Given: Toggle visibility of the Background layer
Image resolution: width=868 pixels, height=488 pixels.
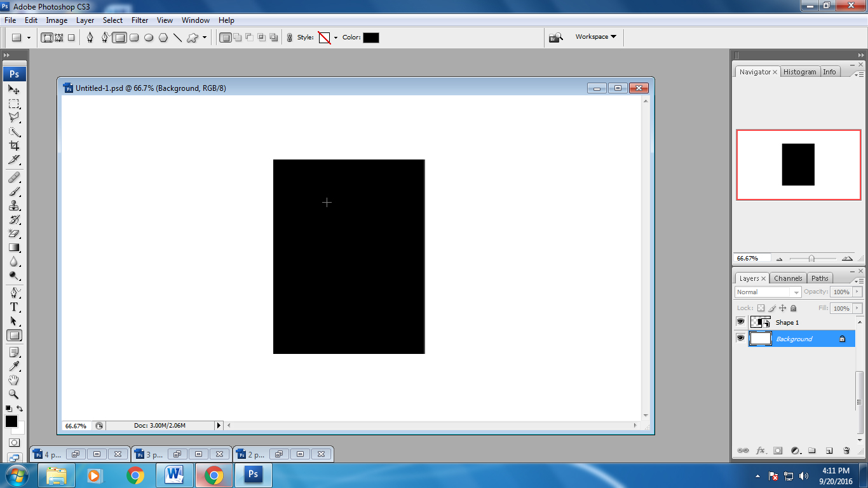Looking at the screenshot, I should click(740, 339).
